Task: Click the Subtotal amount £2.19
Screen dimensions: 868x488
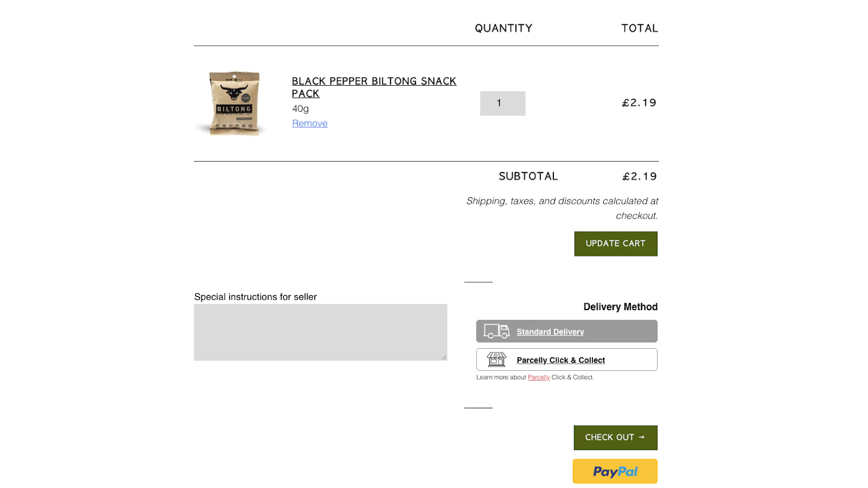Action: 639,176
